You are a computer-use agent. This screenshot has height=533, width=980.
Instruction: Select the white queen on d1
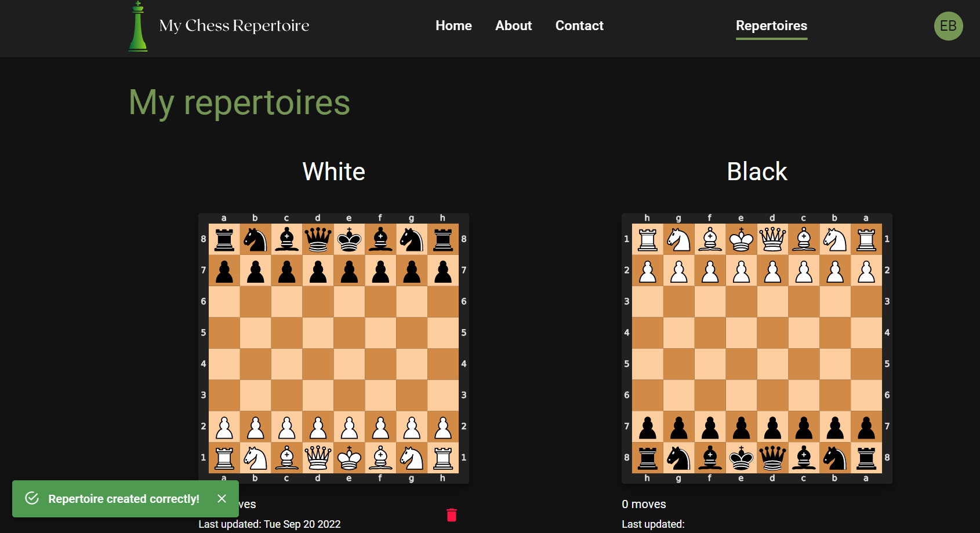pyautogui.click(x=318, y=458)
